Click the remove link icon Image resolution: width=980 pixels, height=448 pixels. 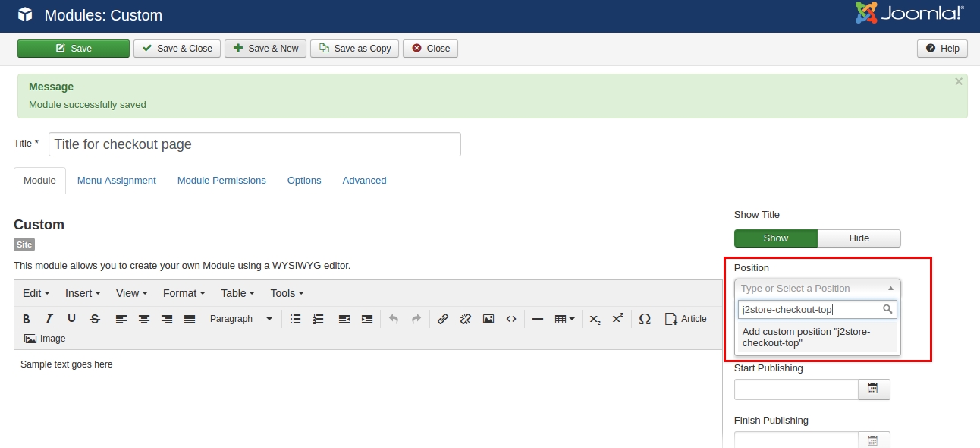[x=466, y=319]
